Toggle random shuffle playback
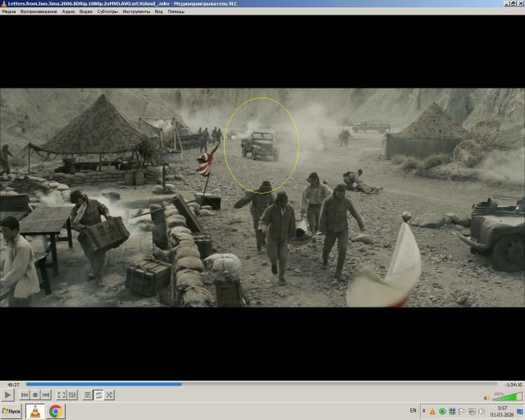The image size is (525, 420). (x=109, y=395)
